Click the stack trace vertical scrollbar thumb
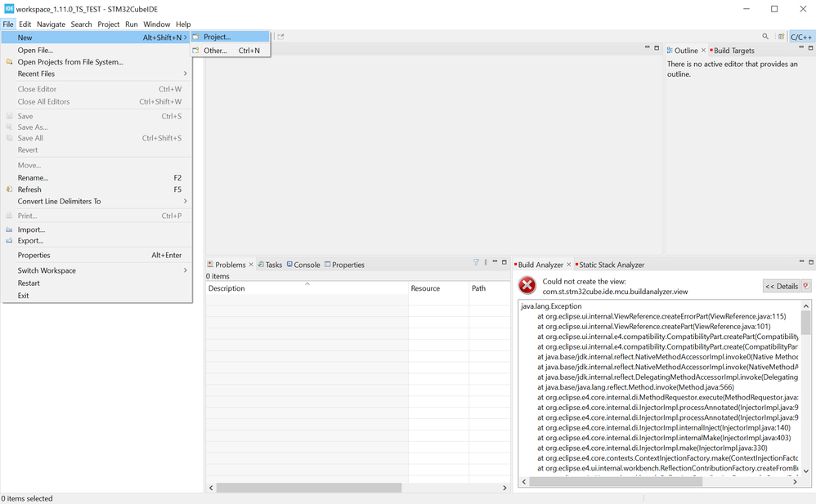 tap(805, 323)
